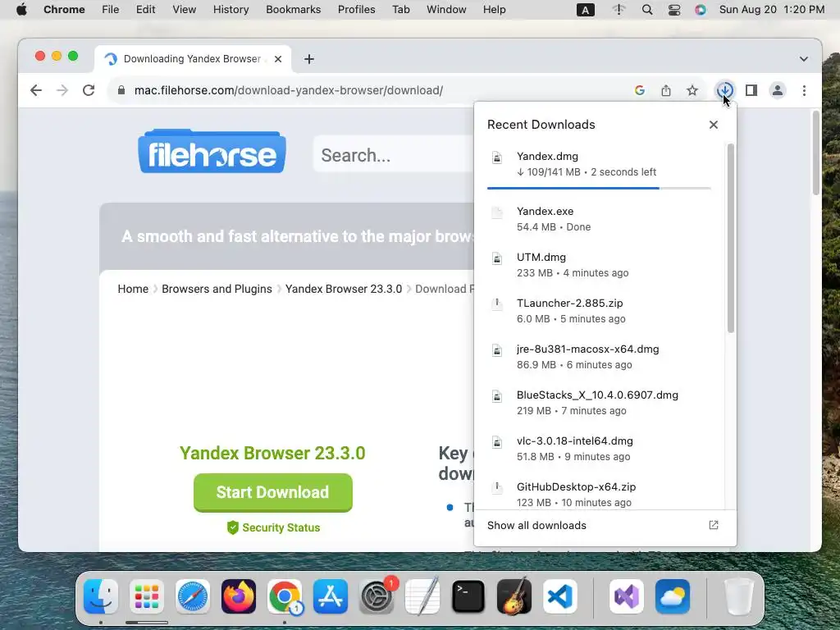Screen dimensions: 840x630
Task: Launch Firefox from the Dock
Action: [x=239, y=596]
